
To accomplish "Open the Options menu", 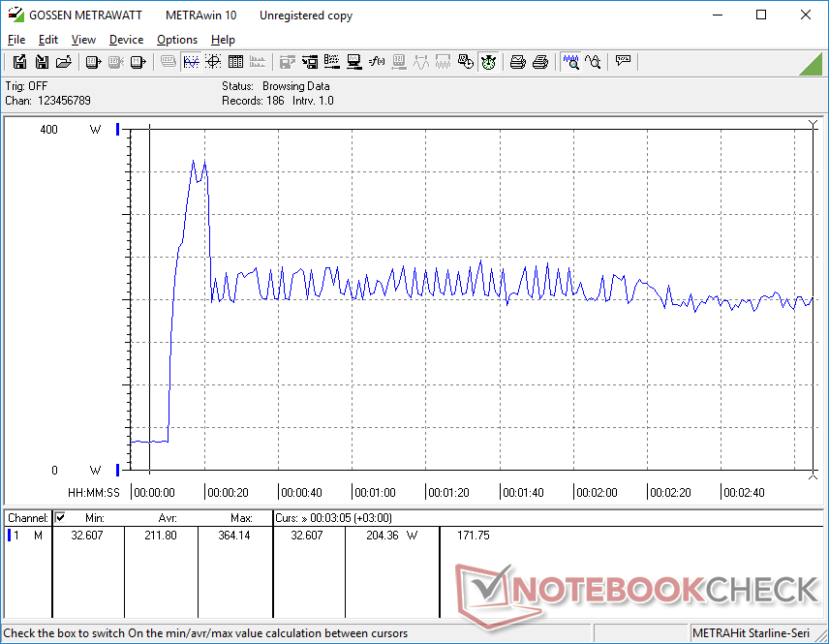I will pos(177,40).
